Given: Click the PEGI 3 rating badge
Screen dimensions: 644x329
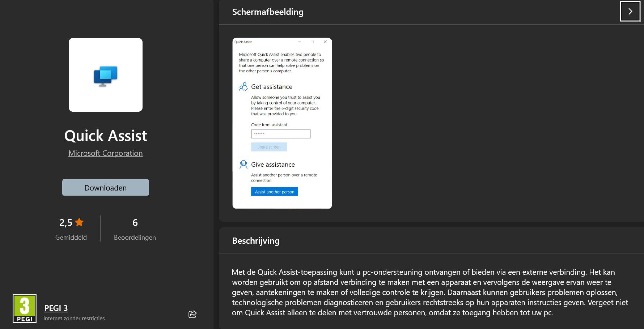Looking at the screenshot, I should [25, 308].
